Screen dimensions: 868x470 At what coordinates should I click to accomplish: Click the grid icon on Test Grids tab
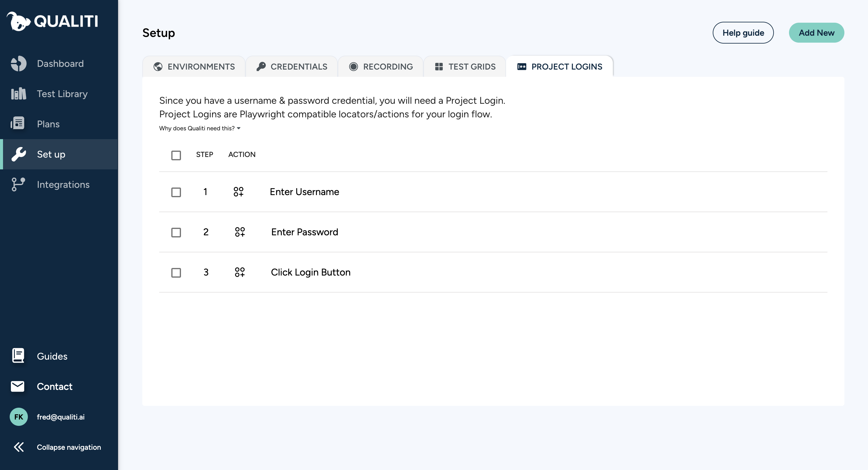[439, 67]
